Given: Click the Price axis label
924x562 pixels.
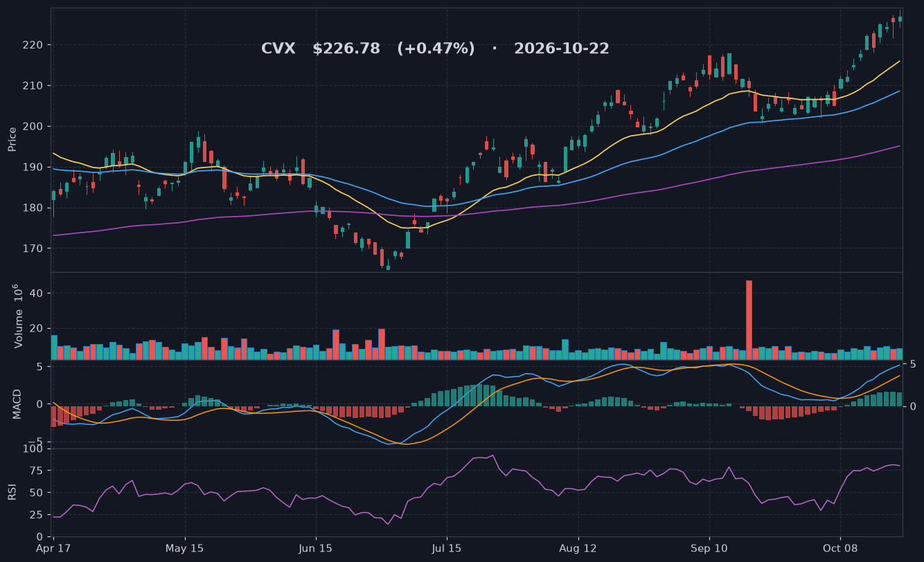Looking at the screenshot, I should click(x=12, y=139).
